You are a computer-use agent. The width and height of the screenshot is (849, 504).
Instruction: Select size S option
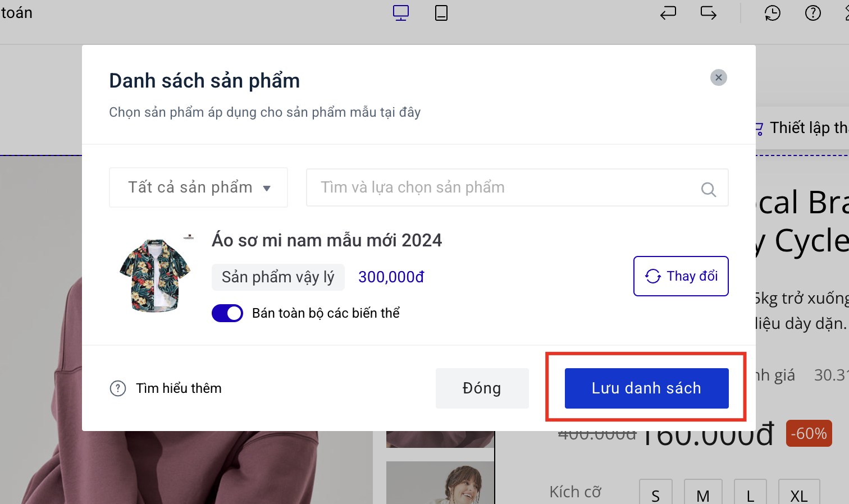tap(656, 494)
